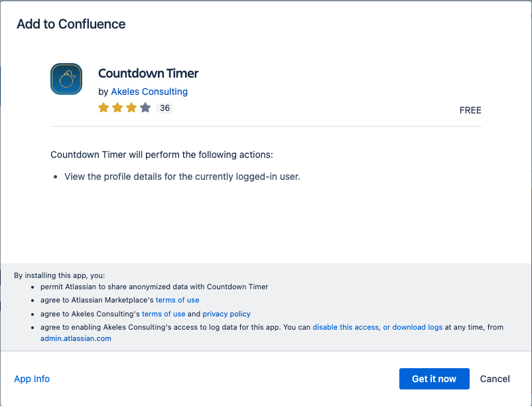Click the first star in the rating

tap(104, 107)
